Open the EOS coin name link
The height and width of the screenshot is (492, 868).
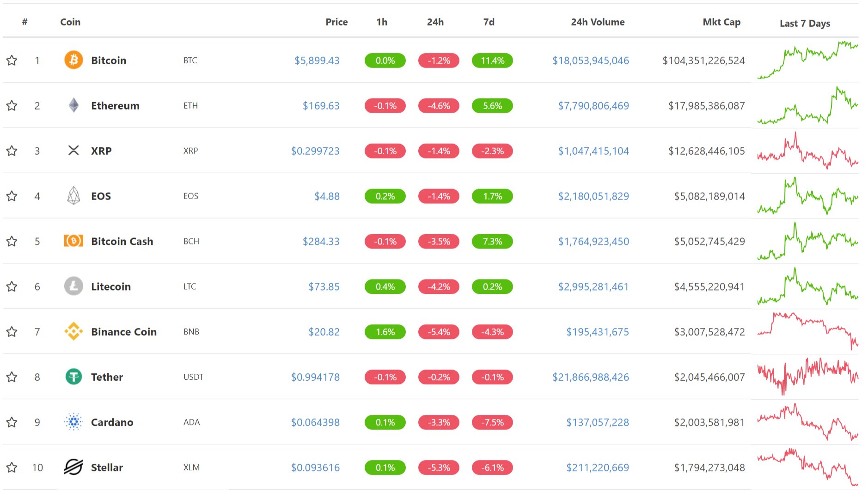click(101, 196)
